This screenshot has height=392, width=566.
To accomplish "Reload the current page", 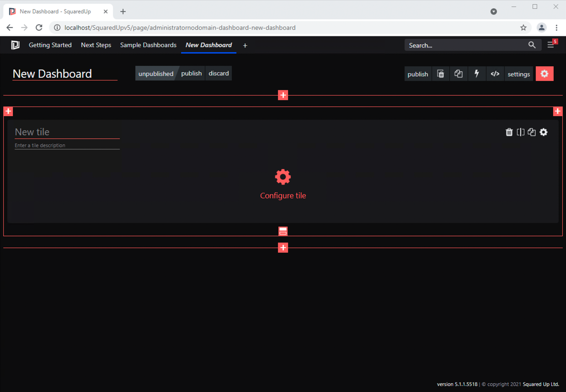I will 39,27.
